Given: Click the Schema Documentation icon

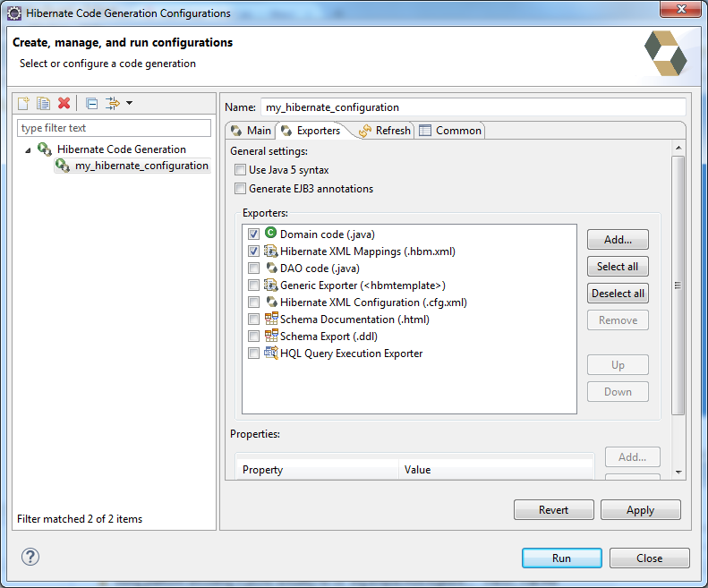Looking at the screenshot, I should click(x=271, y=319).
